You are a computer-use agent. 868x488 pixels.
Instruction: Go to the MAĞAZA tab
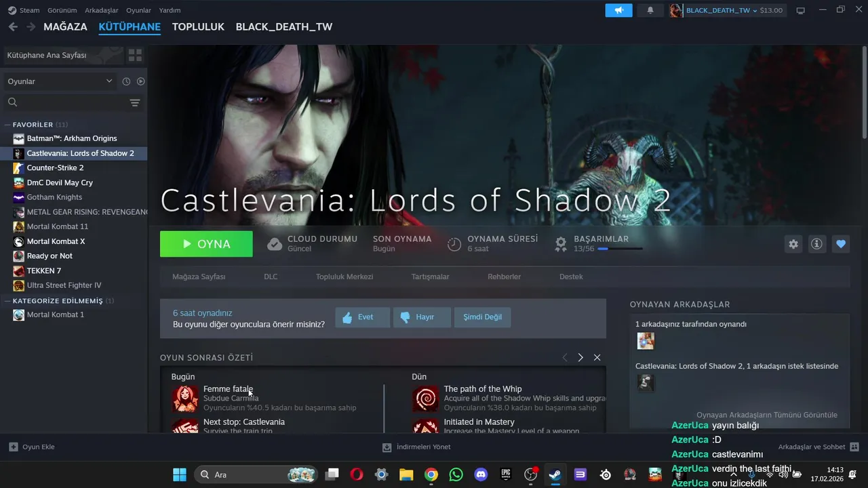point(65,27)
